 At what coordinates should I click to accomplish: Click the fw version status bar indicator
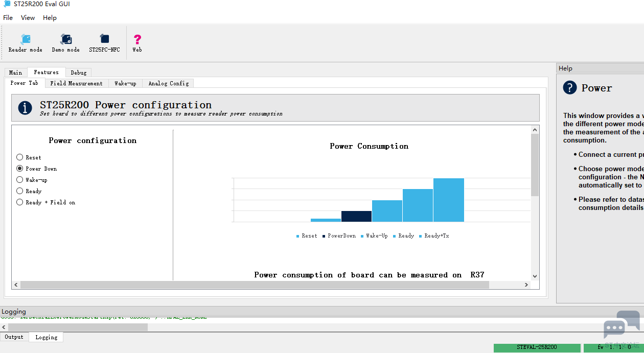pyautogui.click(x=613, y=348)
